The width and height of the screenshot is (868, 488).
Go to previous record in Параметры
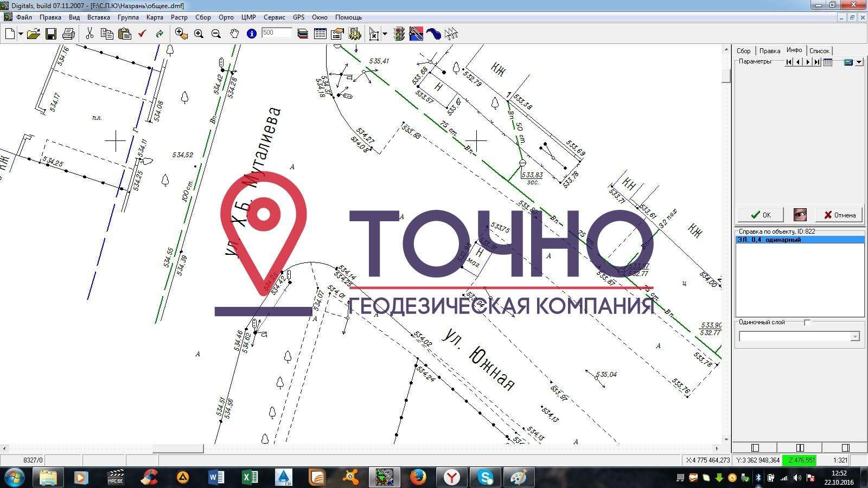(x=797, y=62)
